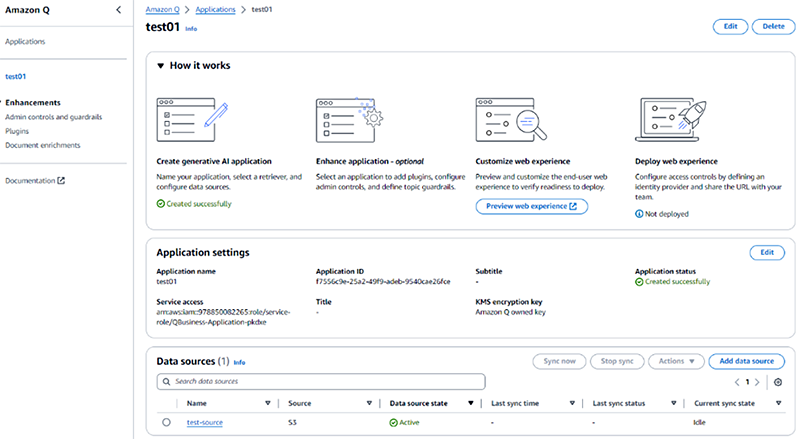Edit the Application settings
Viewport: 800px width, 439px height.
(767, 253)
